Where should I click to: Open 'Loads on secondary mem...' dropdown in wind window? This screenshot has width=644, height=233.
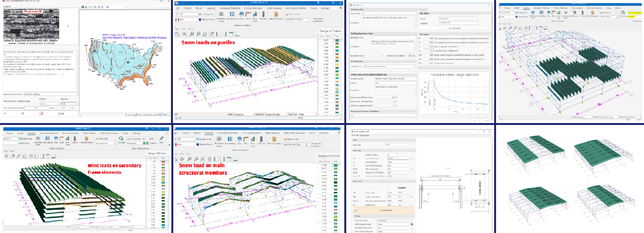(x=137, y=139)
